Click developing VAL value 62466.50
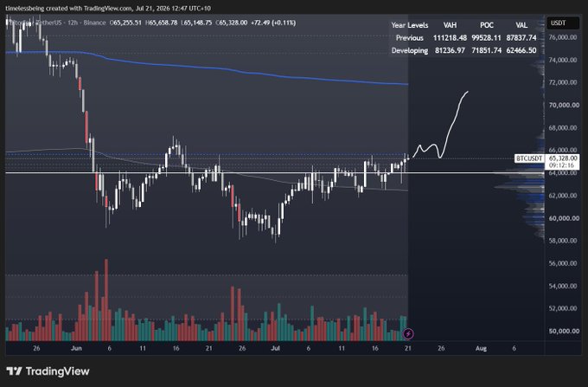 [521, 50]
